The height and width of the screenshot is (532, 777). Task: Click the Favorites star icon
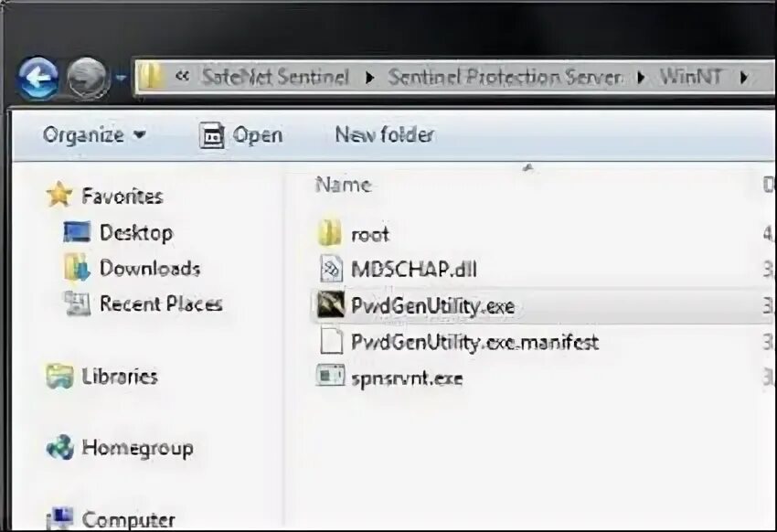59,194
